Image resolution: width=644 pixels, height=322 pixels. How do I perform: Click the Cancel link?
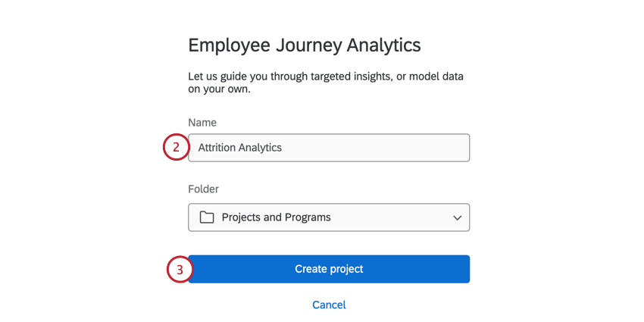pyautogui.click(x=329, y=305)
